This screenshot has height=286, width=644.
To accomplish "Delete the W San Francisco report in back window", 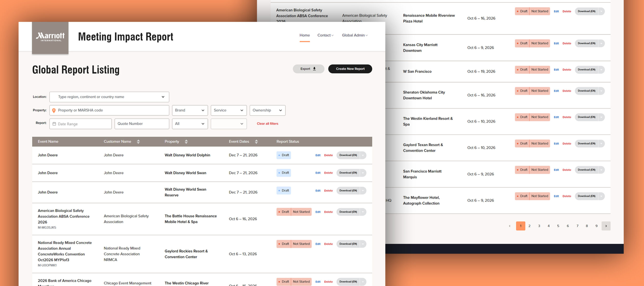I will [x=567, y=70].
